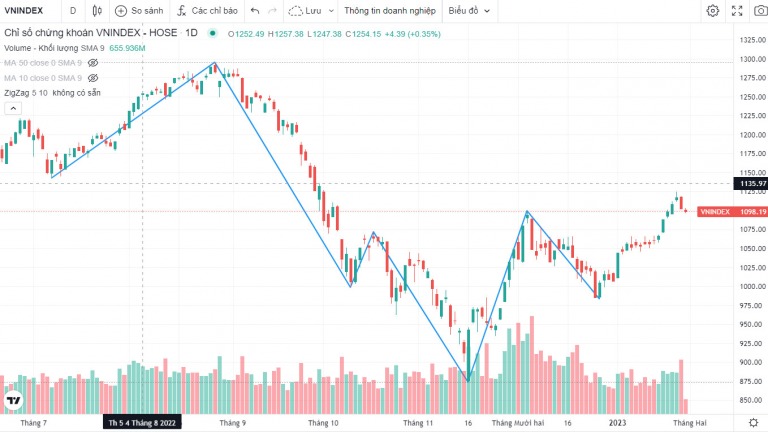Collapse the indicator legend with chevron
The image size is (768, 432).
[13, 108]
